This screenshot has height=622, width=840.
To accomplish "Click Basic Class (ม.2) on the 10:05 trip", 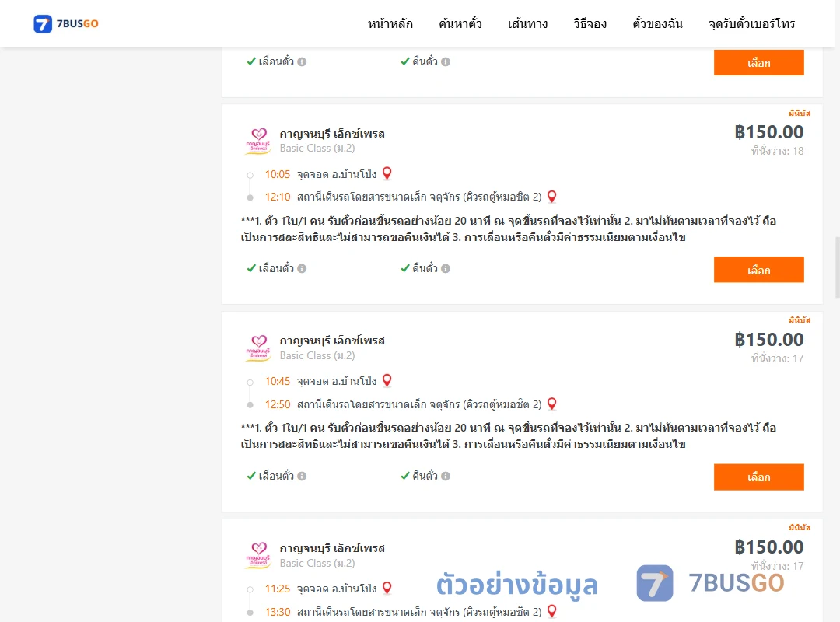I will point(317,148).
